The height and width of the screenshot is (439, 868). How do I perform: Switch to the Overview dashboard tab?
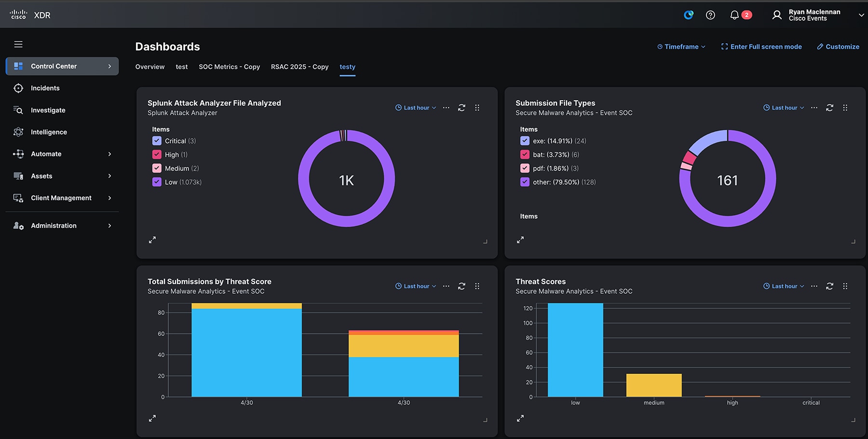click(x=150, y=67)
